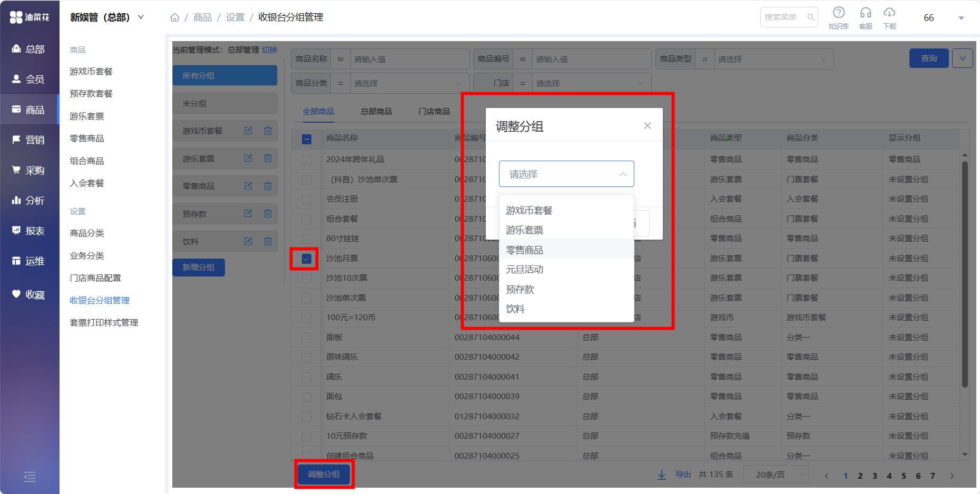Viewport: 980px width, 494px height.
Task: Choose 游戏币套餐 from the group list
Action: coord(566,210)
